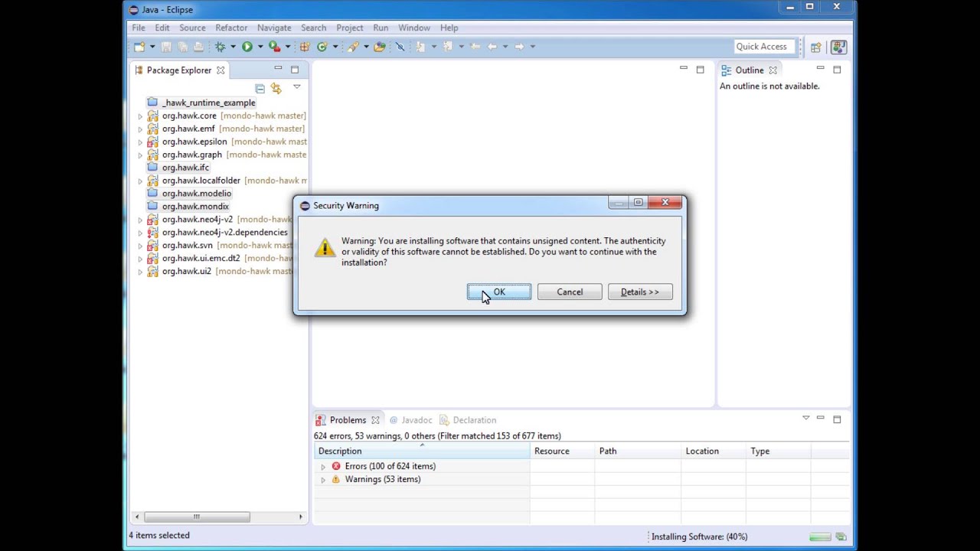Screen dimensions: 980x551
Task: Click the Forward navigation arrow
Action: coord(519,47)
